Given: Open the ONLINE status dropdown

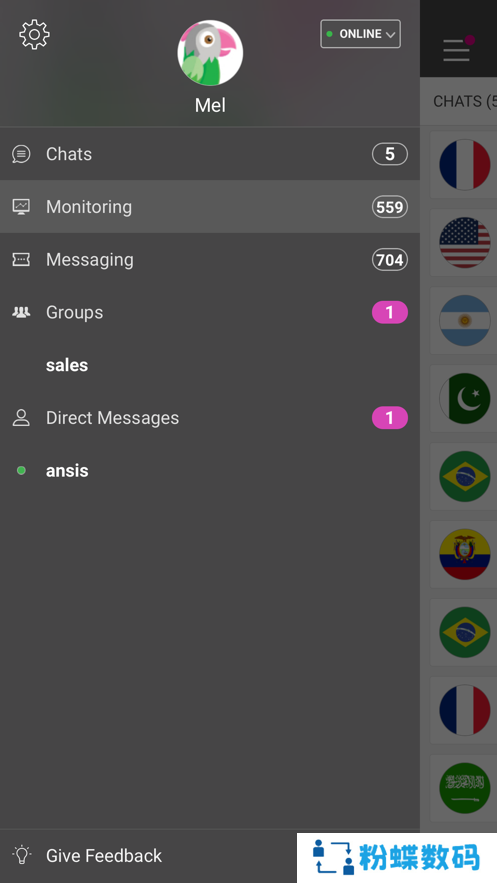Looking at the screenshot, I should pos(360,34).
